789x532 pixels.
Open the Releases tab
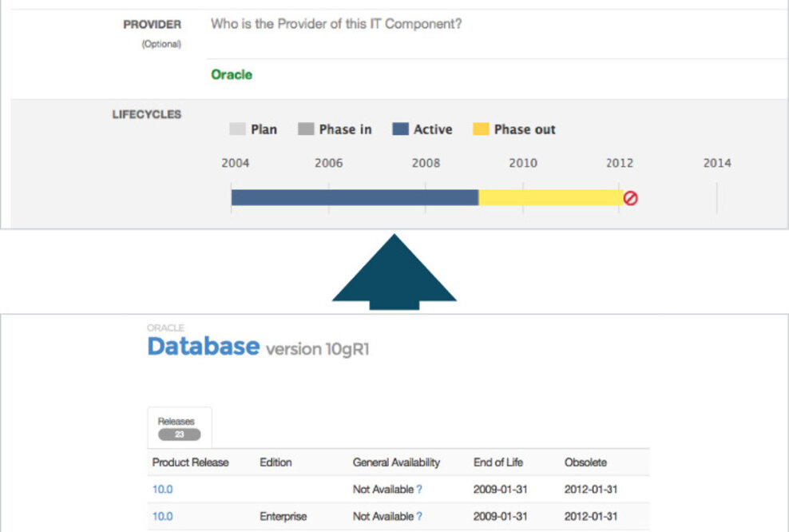pos(179,427)
